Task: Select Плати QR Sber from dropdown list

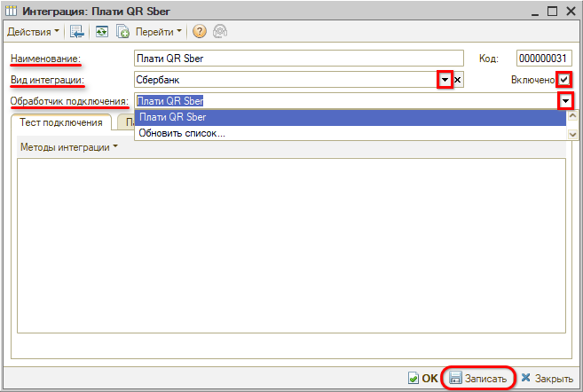Action: coord(350,117)
